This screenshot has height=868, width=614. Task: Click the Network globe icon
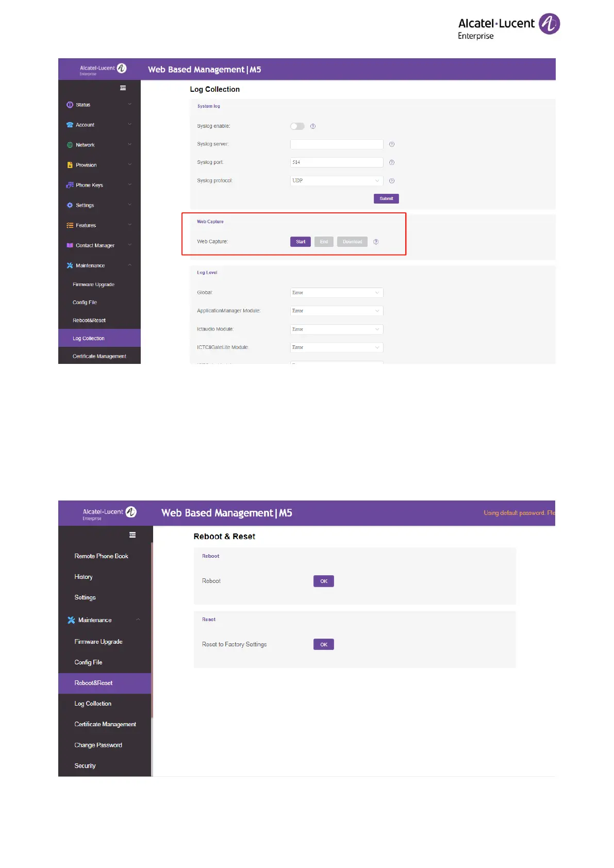70,145
